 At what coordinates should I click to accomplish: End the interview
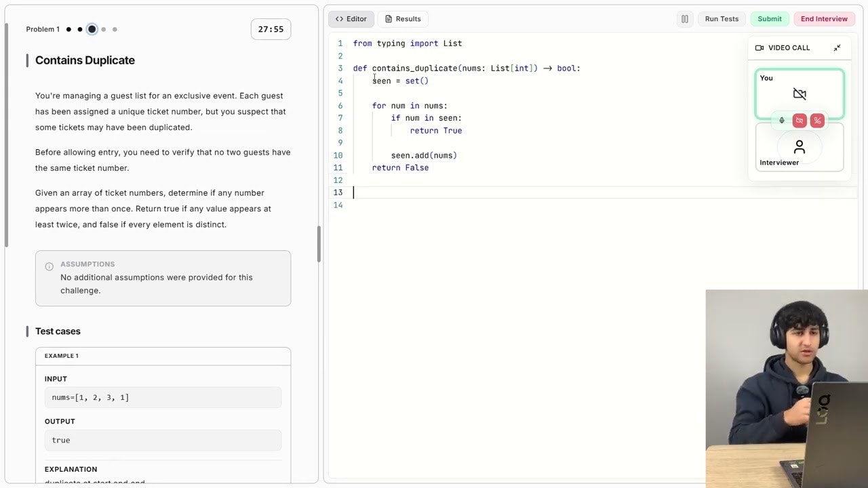[824, 19]
